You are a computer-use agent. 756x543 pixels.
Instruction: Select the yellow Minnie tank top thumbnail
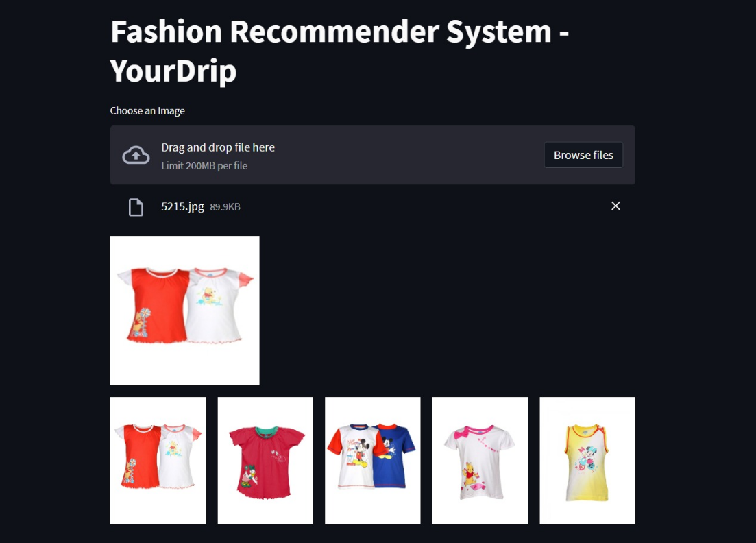pyautogui.click(x=587, y=461)
